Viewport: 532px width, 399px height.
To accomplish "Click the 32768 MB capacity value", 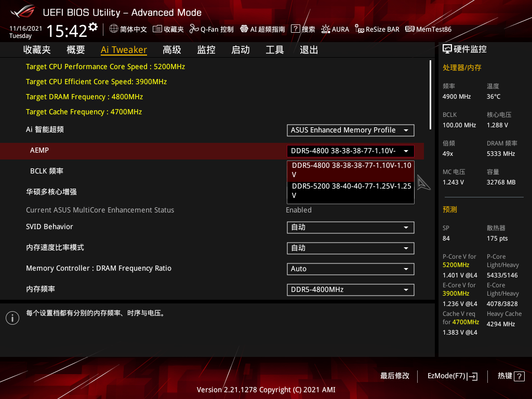I will [501, 182].
